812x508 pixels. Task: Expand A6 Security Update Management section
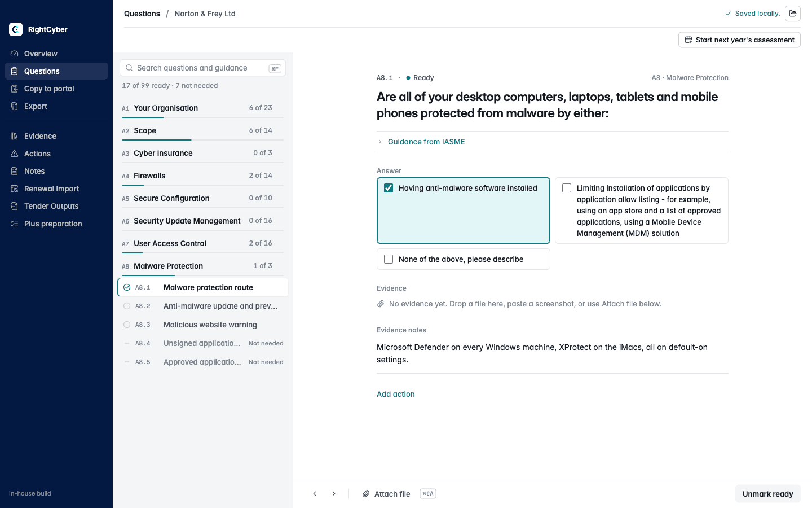point(202,221)
